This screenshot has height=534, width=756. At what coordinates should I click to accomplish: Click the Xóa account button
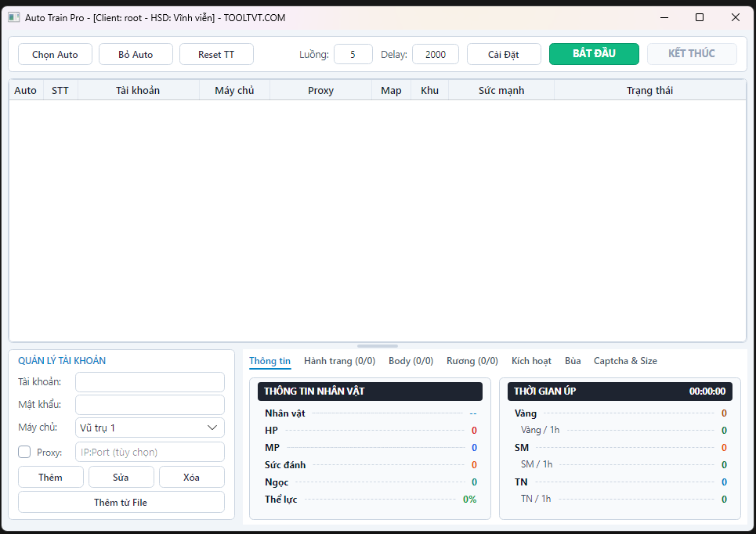coord(191,477)
